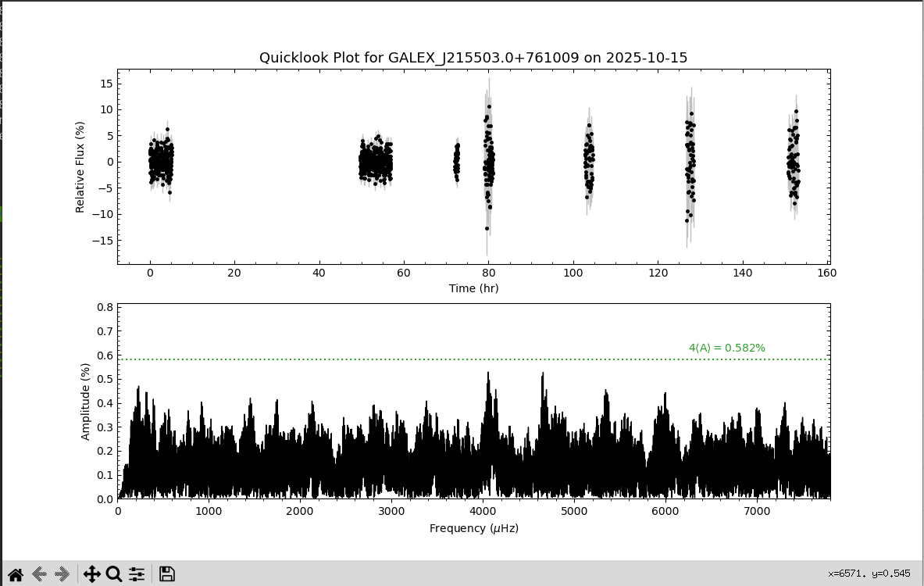
Task: Toggle the zoom-to-rectangle magnifier tool
Action: (x=114, y=574)
